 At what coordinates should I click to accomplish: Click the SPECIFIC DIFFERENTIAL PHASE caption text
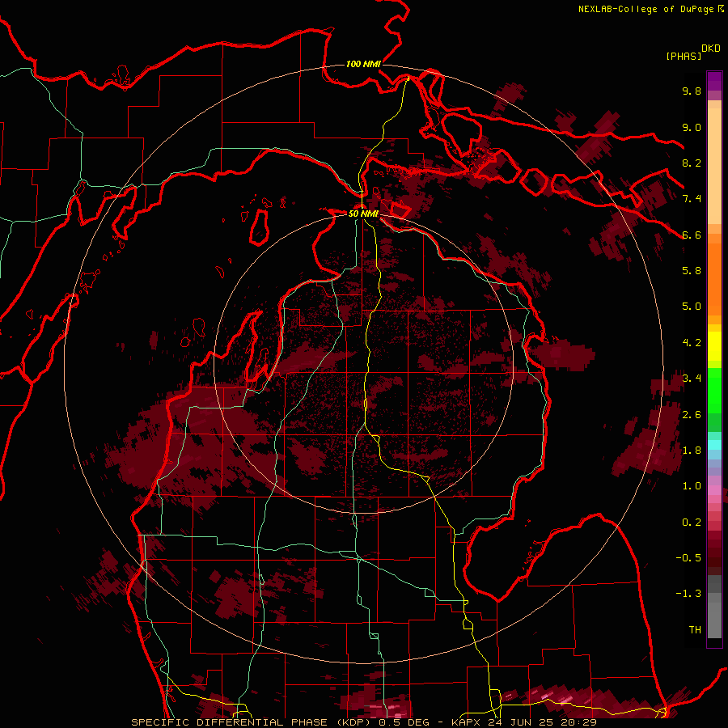click(x=231, y=722)
